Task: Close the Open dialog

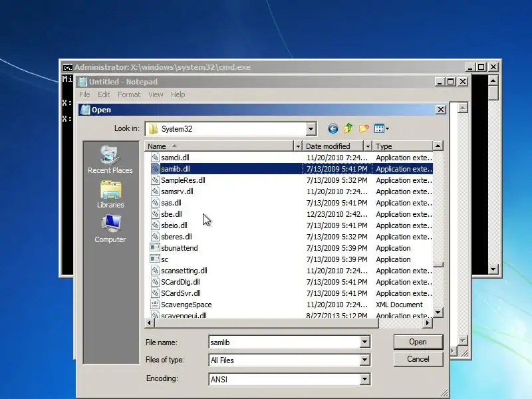Action: [x=440, y=110]
